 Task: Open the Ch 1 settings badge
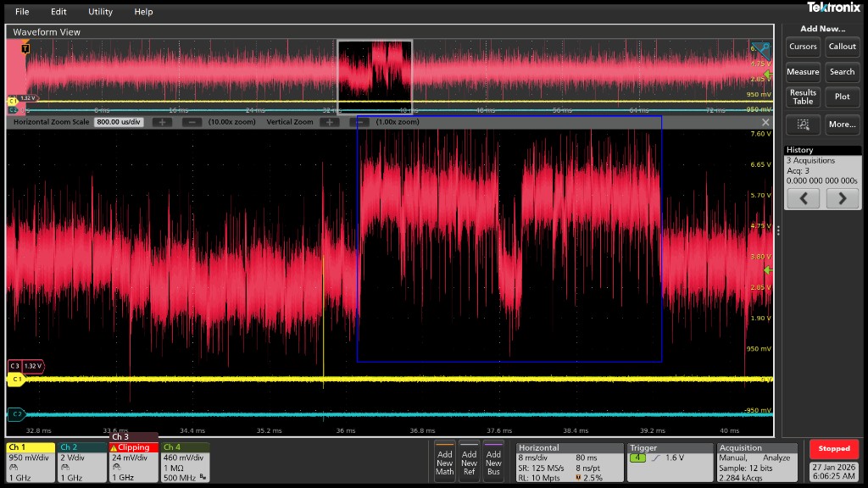point(31,463)
